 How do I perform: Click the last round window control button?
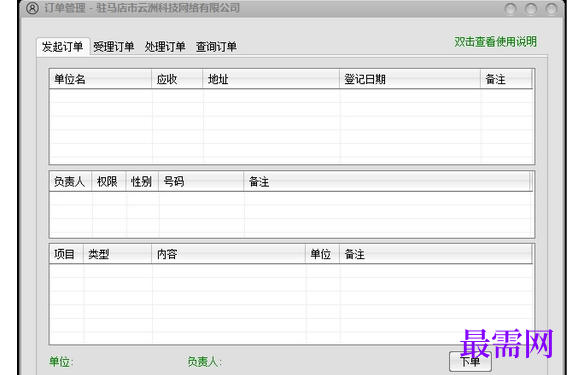point(551,9)
